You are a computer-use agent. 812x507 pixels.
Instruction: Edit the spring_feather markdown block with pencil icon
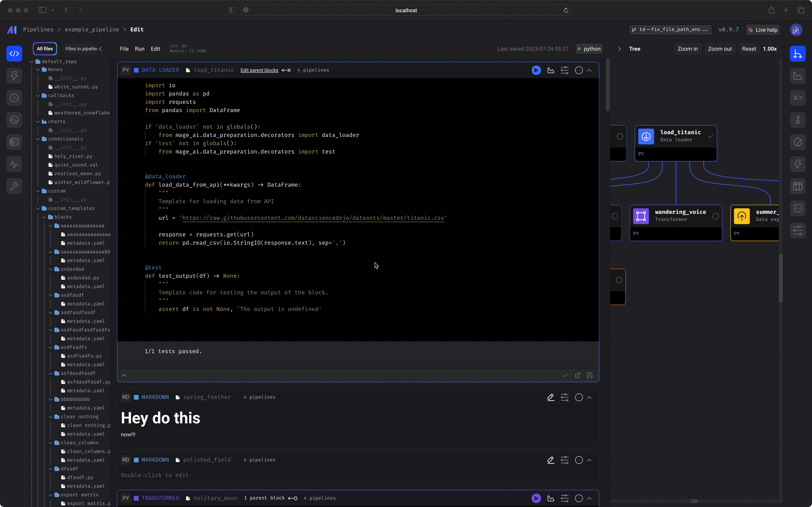pos(551,397)
